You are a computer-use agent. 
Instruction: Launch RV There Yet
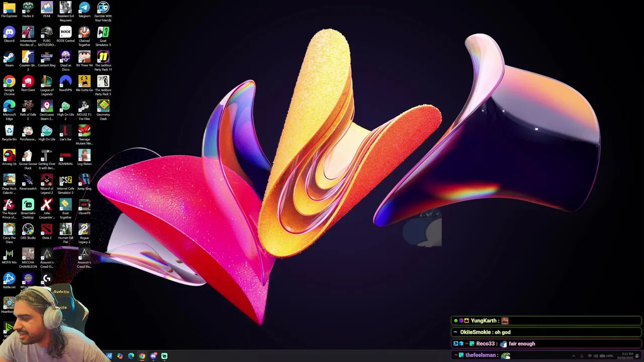click(x=84, y=59)
